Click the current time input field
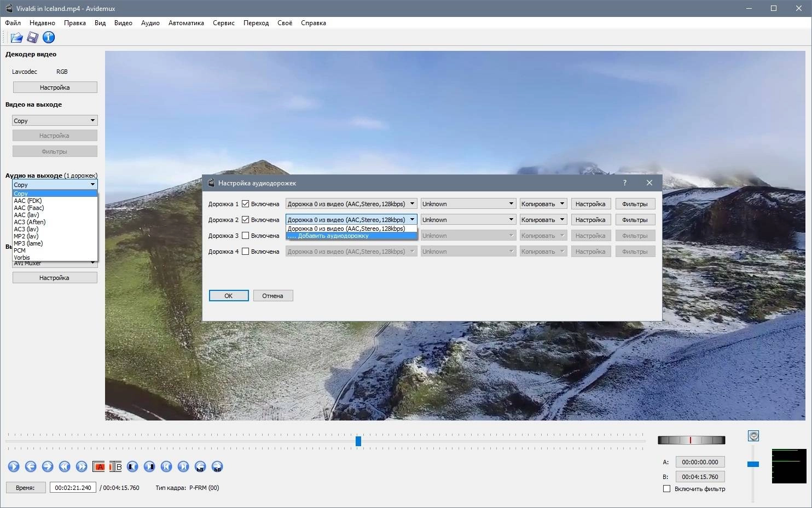 [x=73, y=488]
